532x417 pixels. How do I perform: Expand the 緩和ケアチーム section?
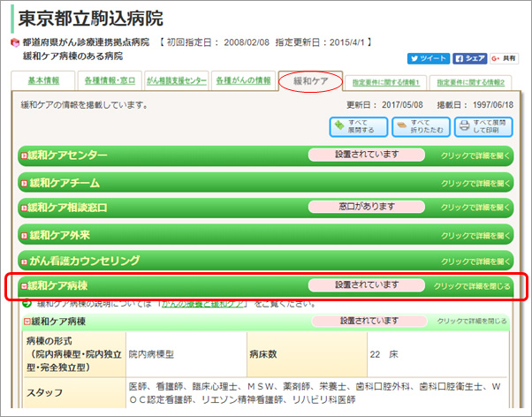[x=265, y=183]
